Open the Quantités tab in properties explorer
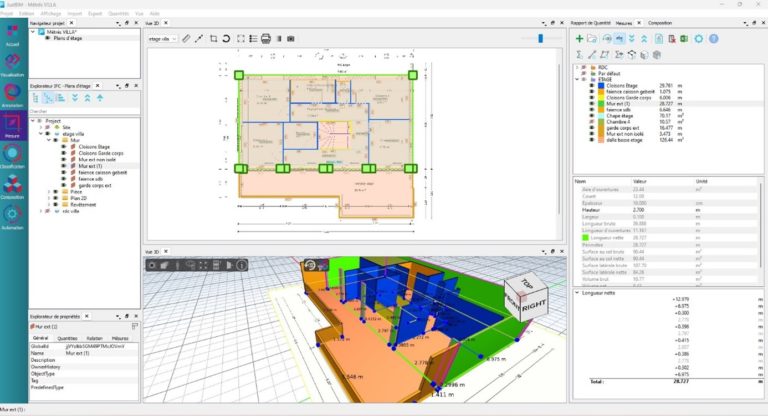The image size is (768, 416). click(68, 338)
